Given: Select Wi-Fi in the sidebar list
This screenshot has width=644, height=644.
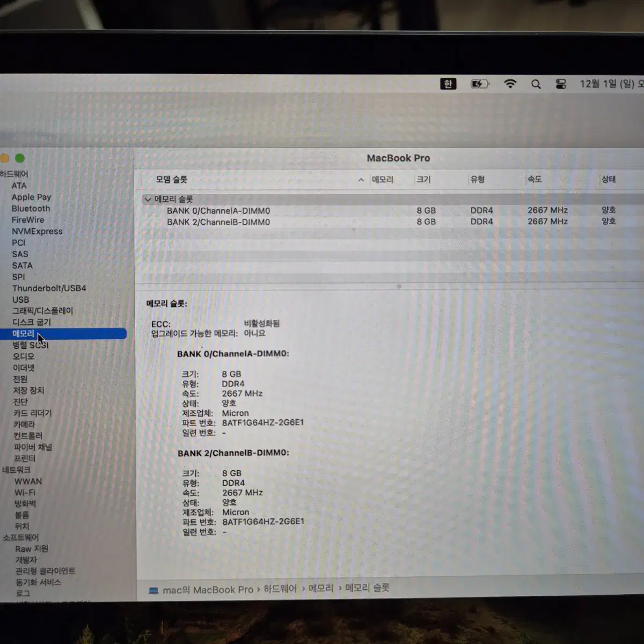Looking at the screenshot, I should click(25, 493).
